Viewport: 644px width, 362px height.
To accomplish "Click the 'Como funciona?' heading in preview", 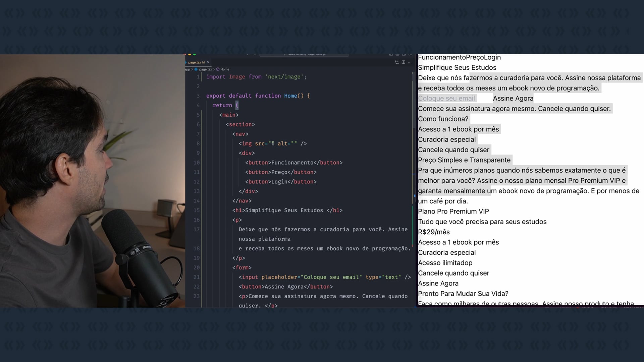I will pos(443,119).
